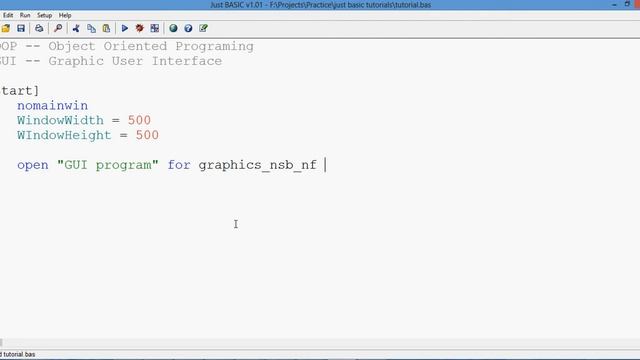Open the GUI form editor grid icon
This screenshot has width=640, height=360.
tap(155, 28)
